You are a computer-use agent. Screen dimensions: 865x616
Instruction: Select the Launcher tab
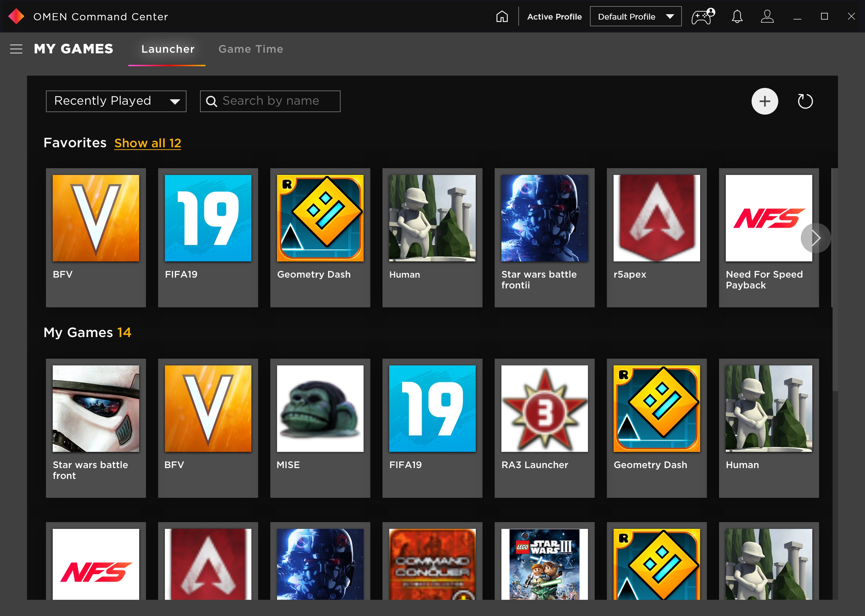168,49
